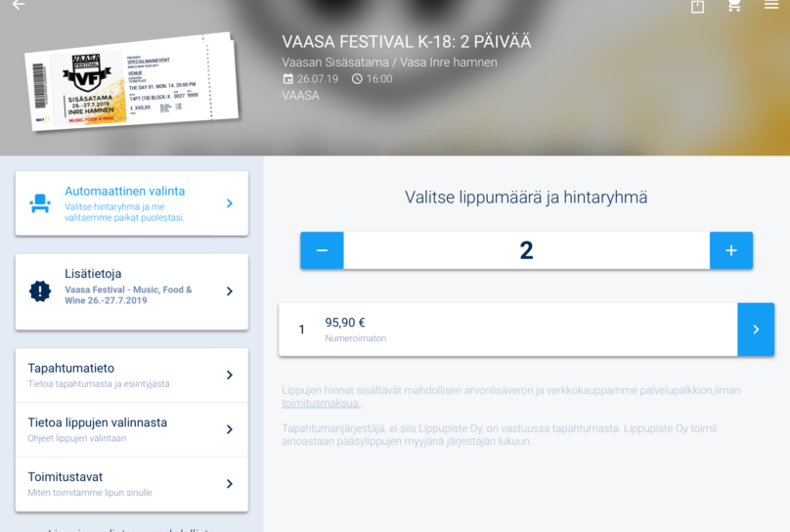Expand the Automaattinen valinta chevron
Viewport: 790px width, 532px height.
tap(229, 203)
